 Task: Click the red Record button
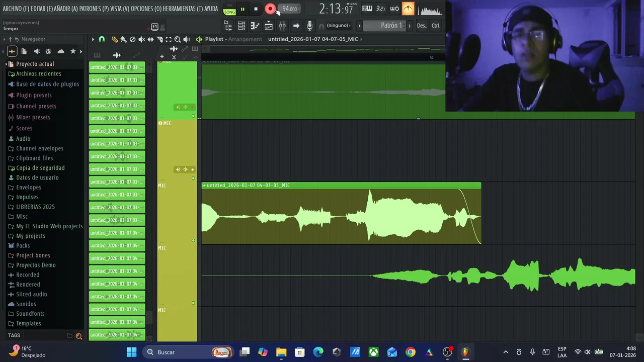(270, 9)
